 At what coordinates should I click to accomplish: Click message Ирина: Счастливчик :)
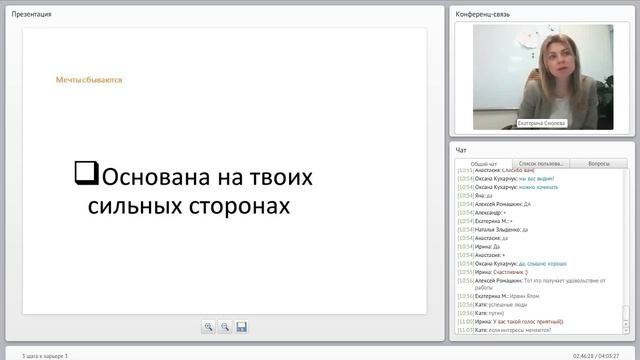(x=493, y=272)
